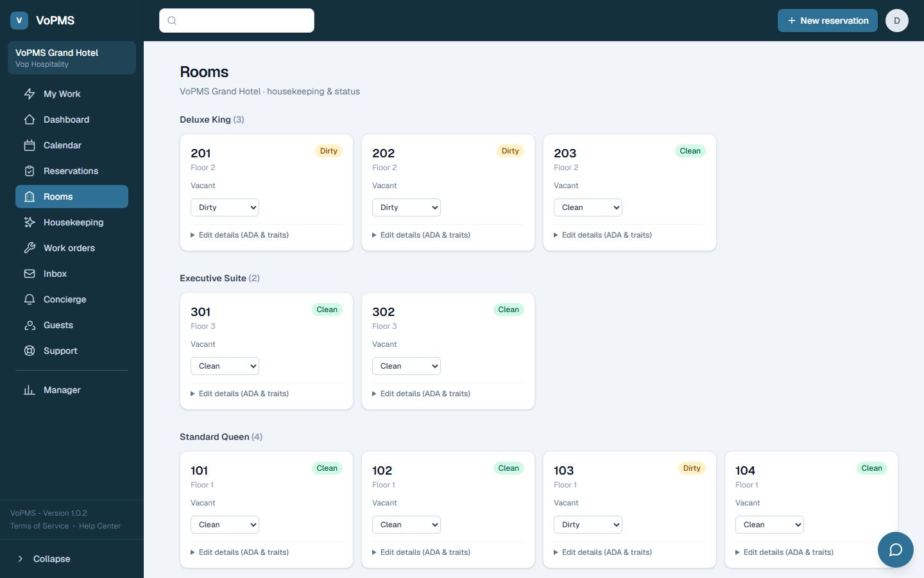Click inside the top search field

click(x=237, y=21)
